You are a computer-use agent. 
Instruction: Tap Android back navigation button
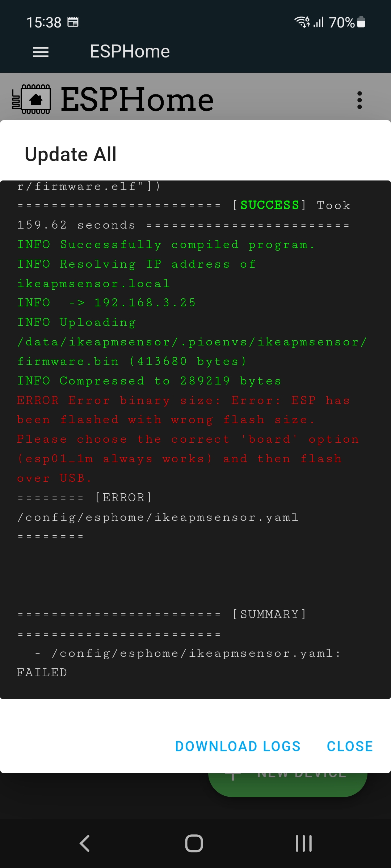pos(85,843)
